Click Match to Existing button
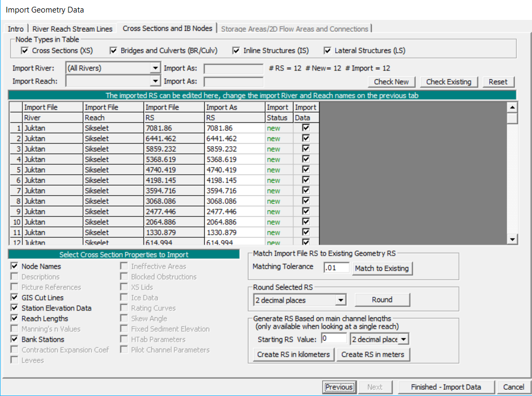The height and width of the screenshot is (396, 532). tap(382, 269)
